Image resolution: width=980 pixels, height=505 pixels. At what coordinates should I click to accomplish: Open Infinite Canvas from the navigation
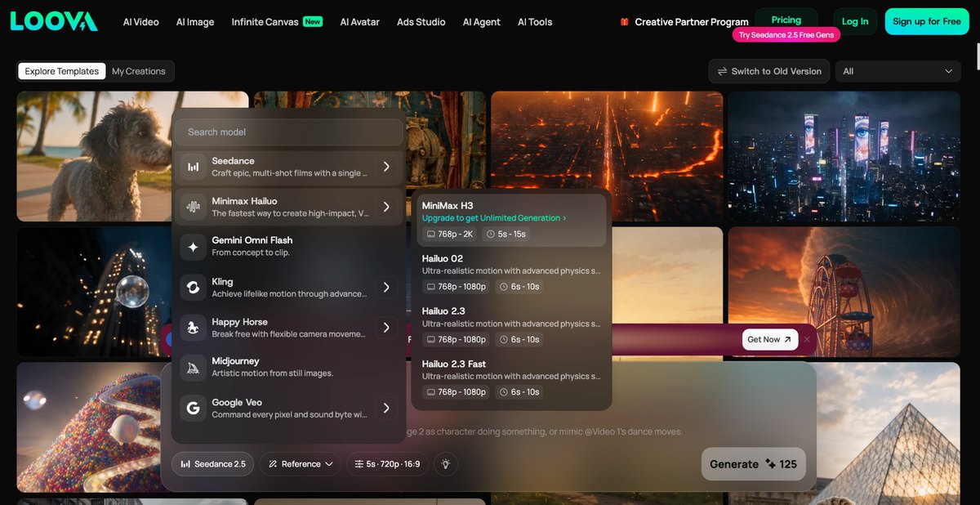pos(277,22)
